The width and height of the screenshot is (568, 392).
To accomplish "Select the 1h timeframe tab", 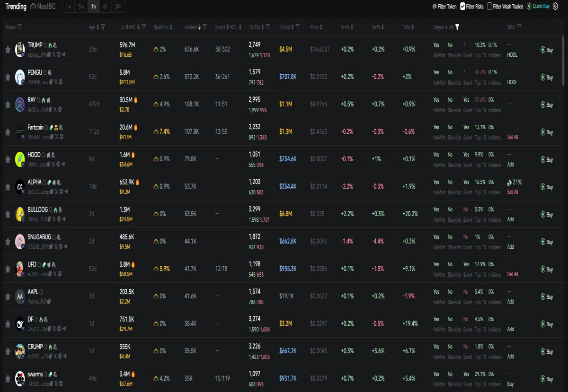I will click(x=94, y=7).
